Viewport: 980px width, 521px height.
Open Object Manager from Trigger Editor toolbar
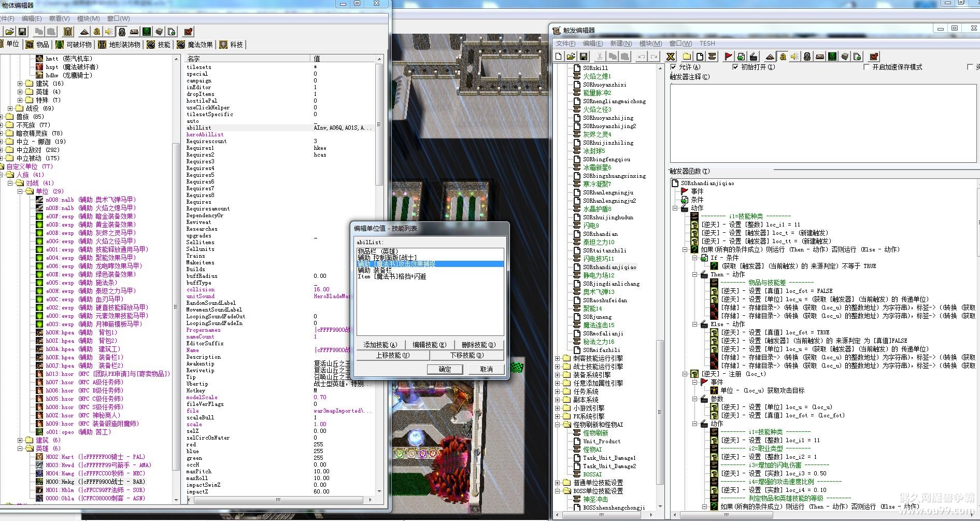point(845,57)
